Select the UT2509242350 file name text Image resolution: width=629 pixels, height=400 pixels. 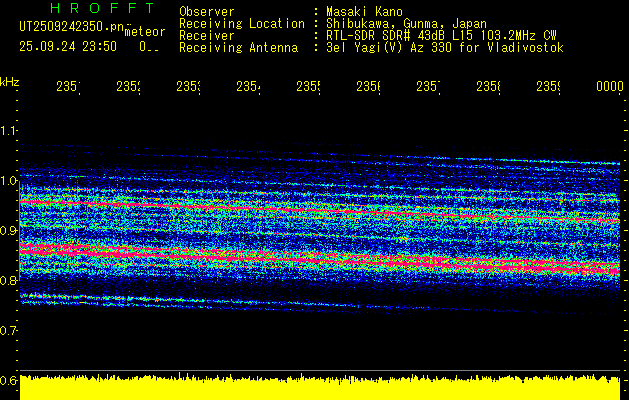(72, 27)
